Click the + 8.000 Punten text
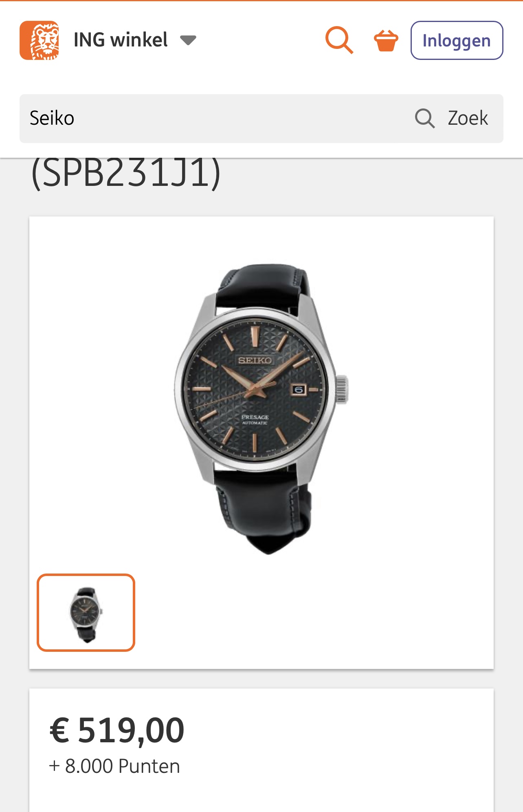523x812 pixels. [114, 766]
